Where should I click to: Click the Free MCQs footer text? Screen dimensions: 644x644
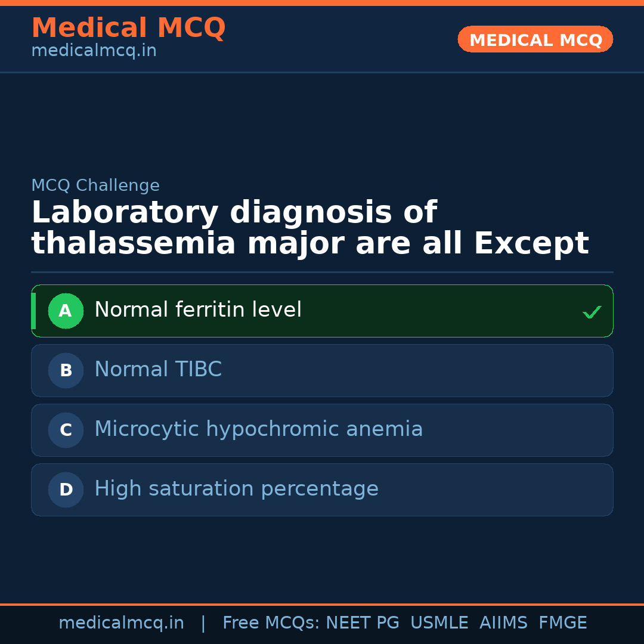(x=271, y=623)
